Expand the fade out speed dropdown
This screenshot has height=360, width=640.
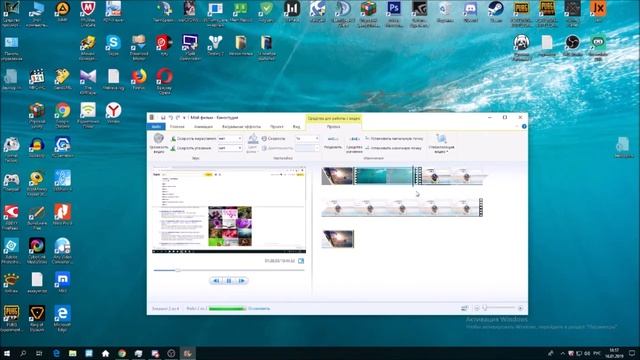tap(240, 148)
